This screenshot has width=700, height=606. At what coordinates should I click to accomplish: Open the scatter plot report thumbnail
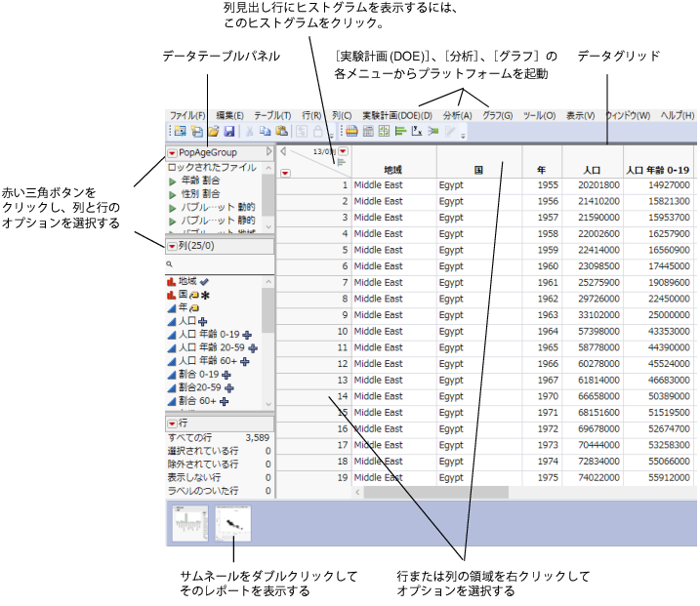tap(233, 523)
